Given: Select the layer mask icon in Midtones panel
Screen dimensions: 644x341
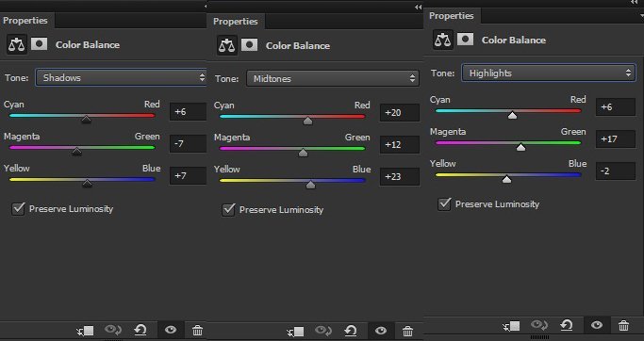Looking at the screenshot, I should coord(249,44).
